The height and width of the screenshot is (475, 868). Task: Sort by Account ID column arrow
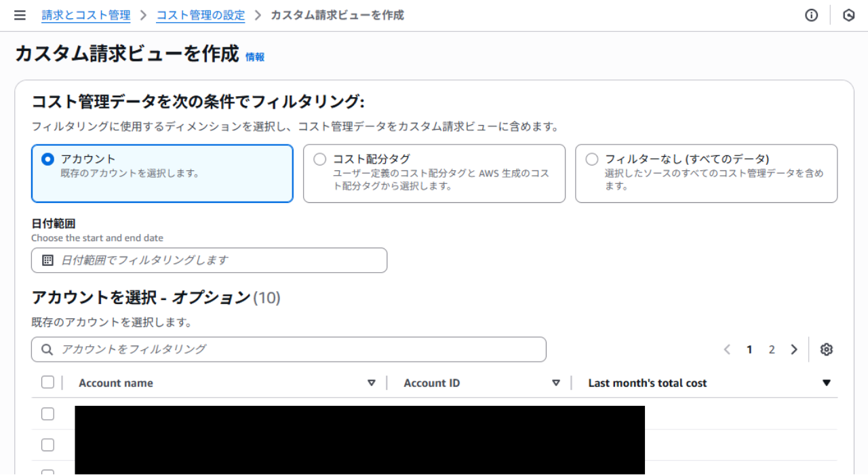556,383
